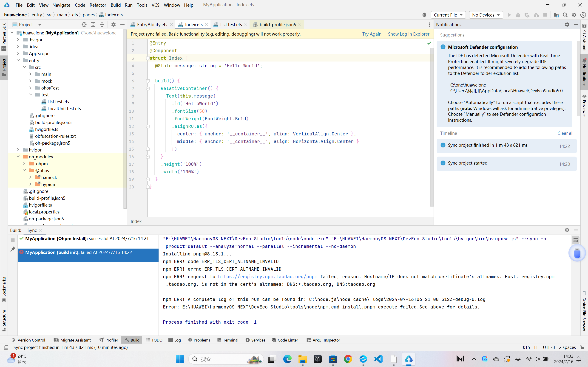
Task: Click Clear all in Timeline
Action: pyautogui.click(x=565, y=133)
